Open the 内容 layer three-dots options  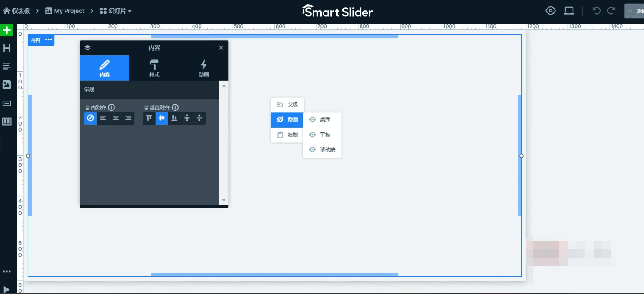click(x=49, y=40)
